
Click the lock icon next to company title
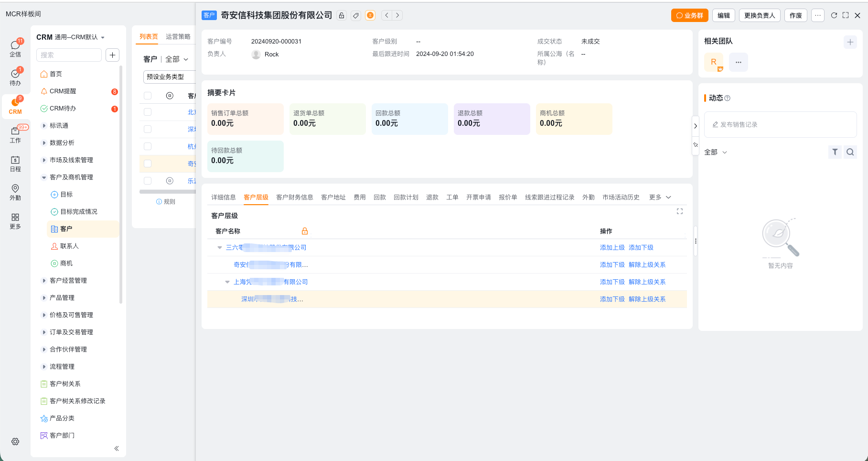coord(342,15)
